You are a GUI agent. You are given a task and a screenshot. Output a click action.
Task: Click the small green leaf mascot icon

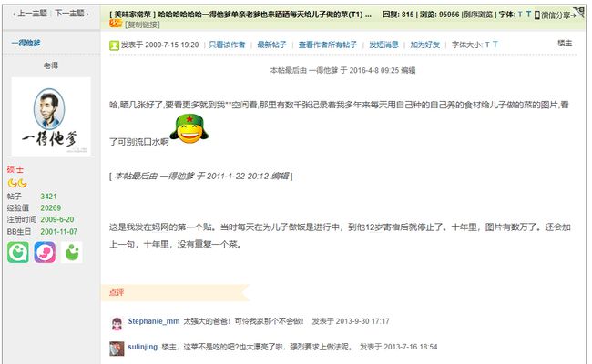(x=72, y=252)
